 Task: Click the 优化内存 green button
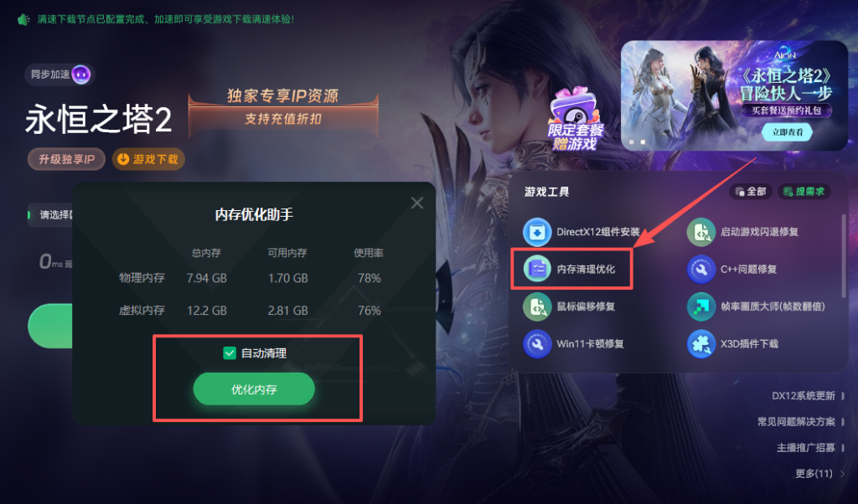(x=254, y=389)
